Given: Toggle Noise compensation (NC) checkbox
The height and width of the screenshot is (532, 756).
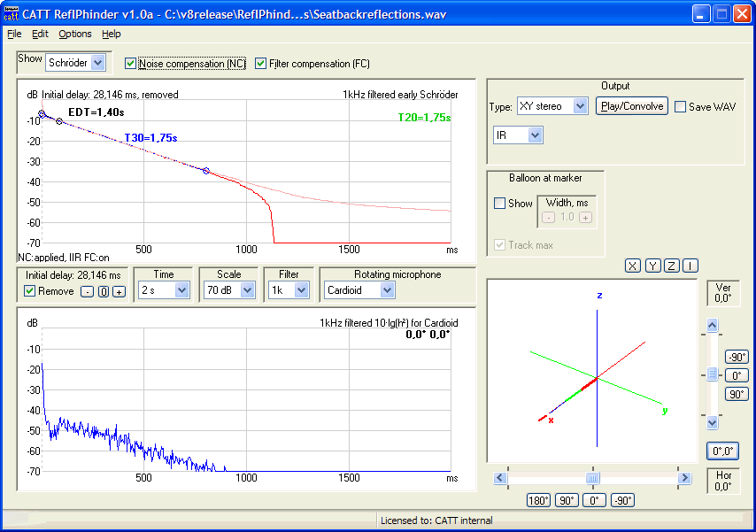Looking at the screenshot, I should [x=131, y=64].
